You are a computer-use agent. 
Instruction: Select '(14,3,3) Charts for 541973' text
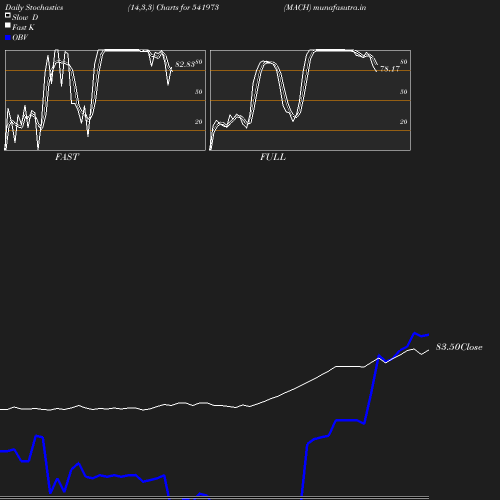pyautogui.click(x=173, y=7)
